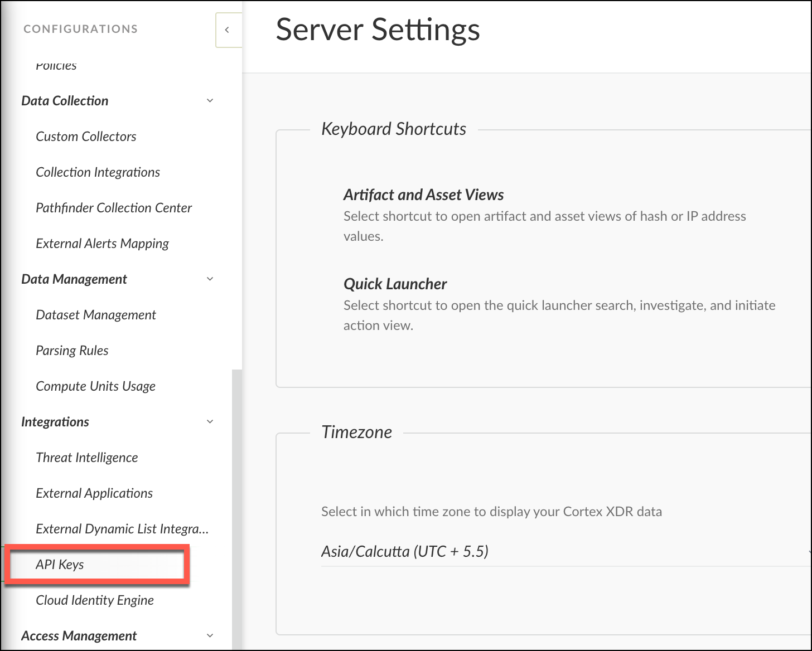Viewport: 812px width, 651px height.
Task: Collapse the Configurations sidebar with the arrow button
Action: (x=228, y=30)
